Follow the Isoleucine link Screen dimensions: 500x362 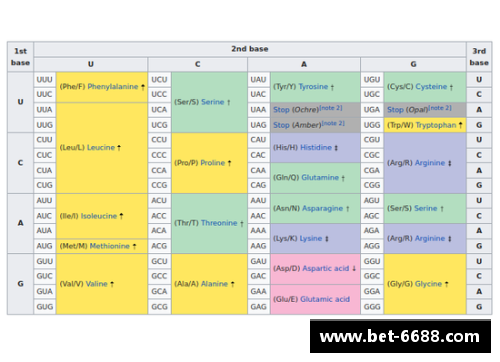tap(99, 216)
